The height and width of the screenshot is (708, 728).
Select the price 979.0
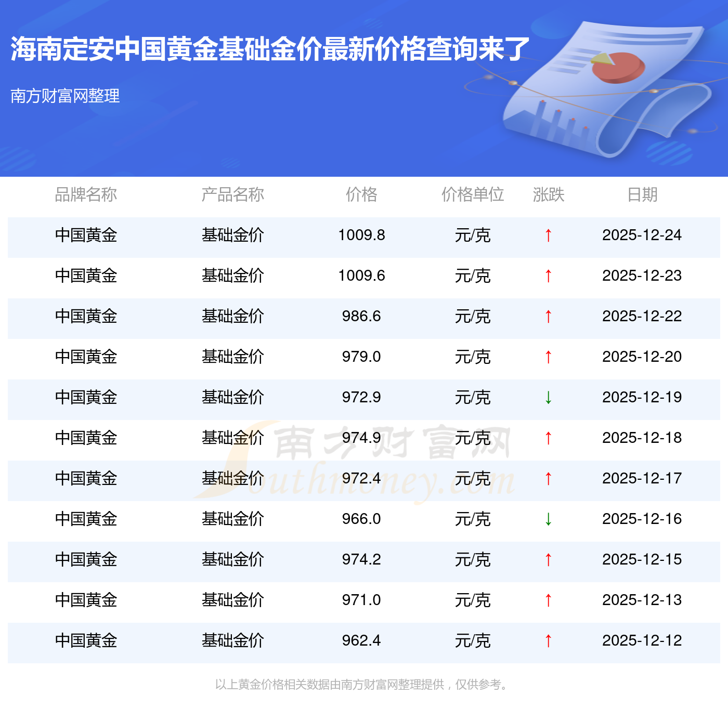pos(361,357)
